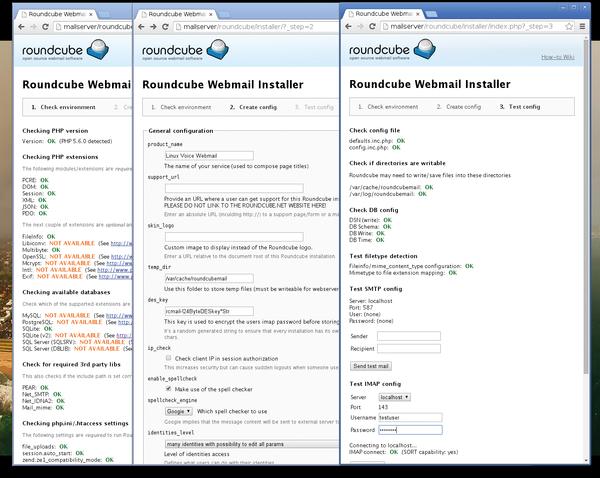Open the MySQL help link

click(119, 315)
